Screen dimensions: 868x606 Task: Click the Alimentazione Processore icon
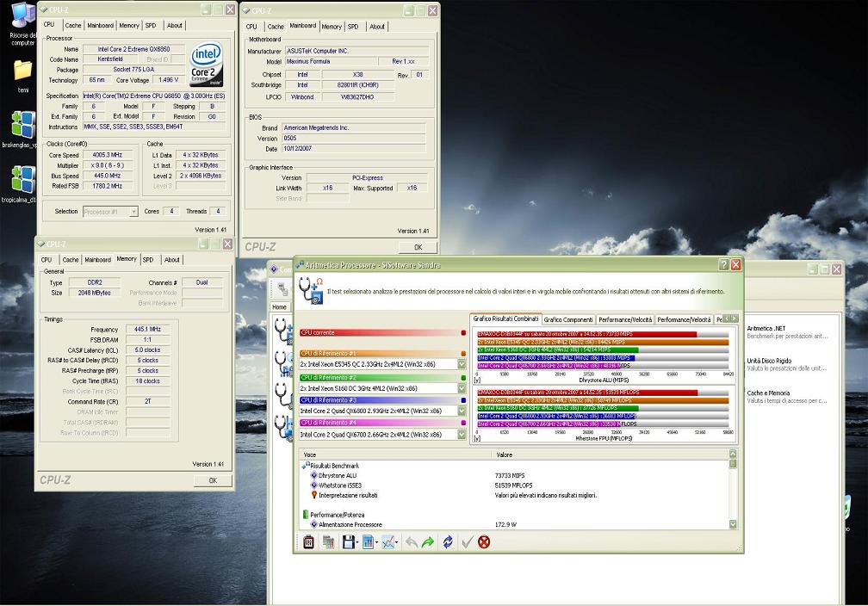pyautogui.click(x=313, y=524)
